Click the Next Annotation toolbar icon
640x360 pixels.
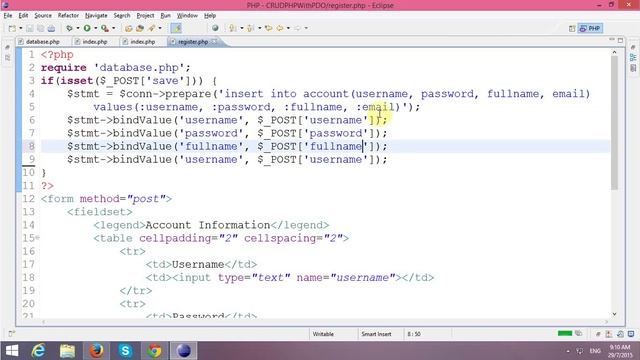[x=233, y=28]
